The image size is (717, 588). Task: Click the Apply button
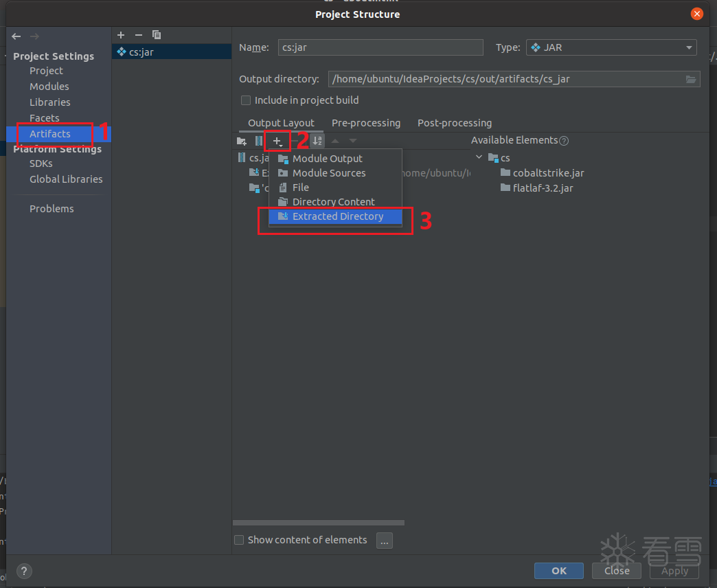point(674,571)
